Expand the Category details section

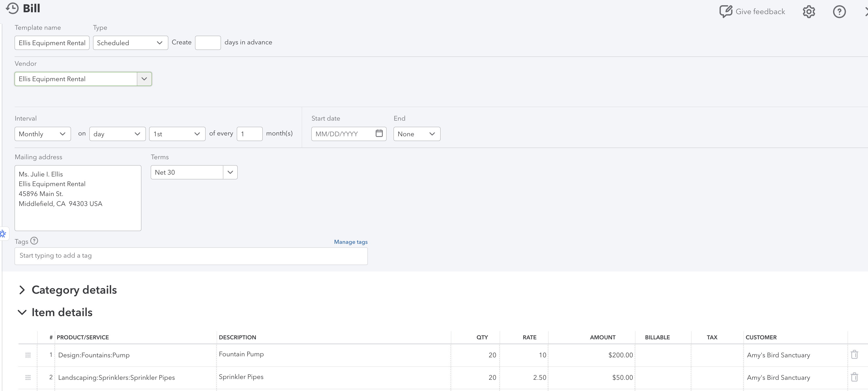[x=22, y=290]
